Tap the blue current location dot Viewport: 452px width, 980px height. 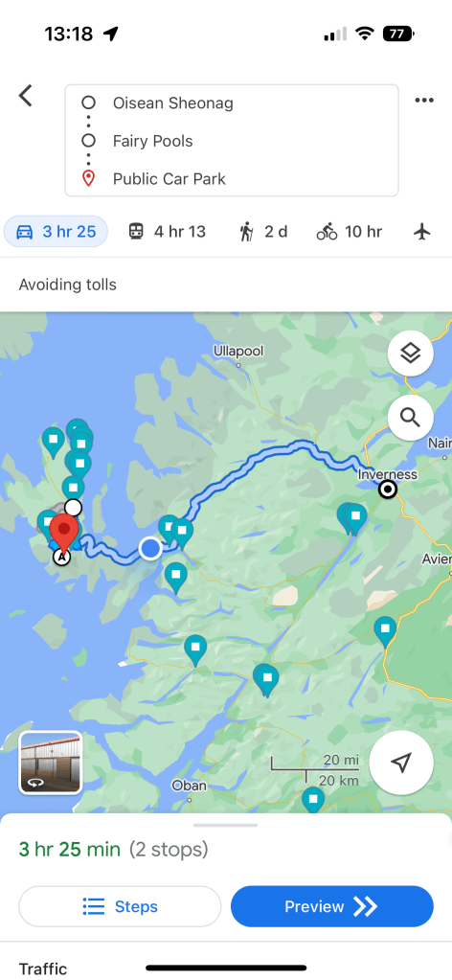tap(150, 548)
